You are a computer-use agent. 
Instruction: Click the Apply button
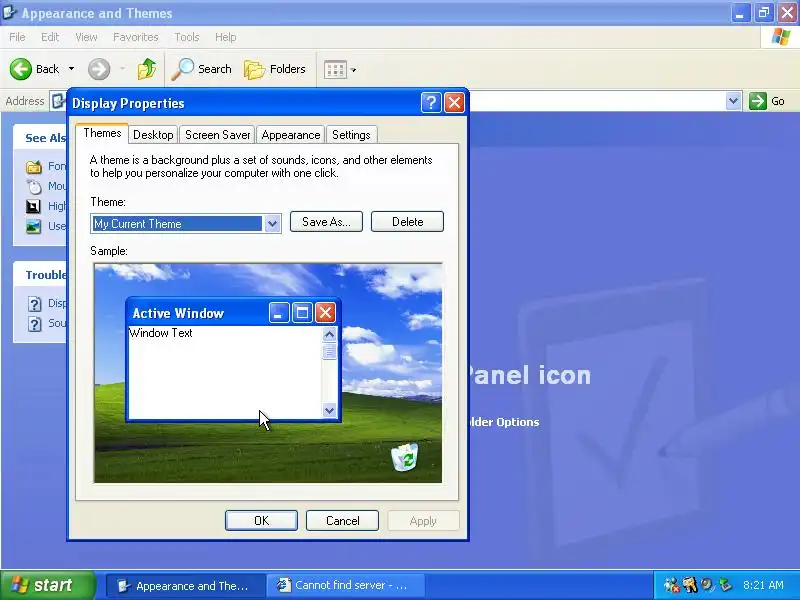pyautogui.click(x=423, y=520)
